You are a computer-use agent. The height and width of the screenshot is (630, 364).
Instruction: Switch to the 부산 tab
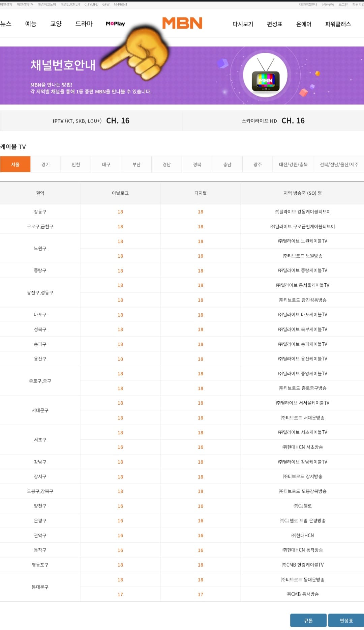136,164
